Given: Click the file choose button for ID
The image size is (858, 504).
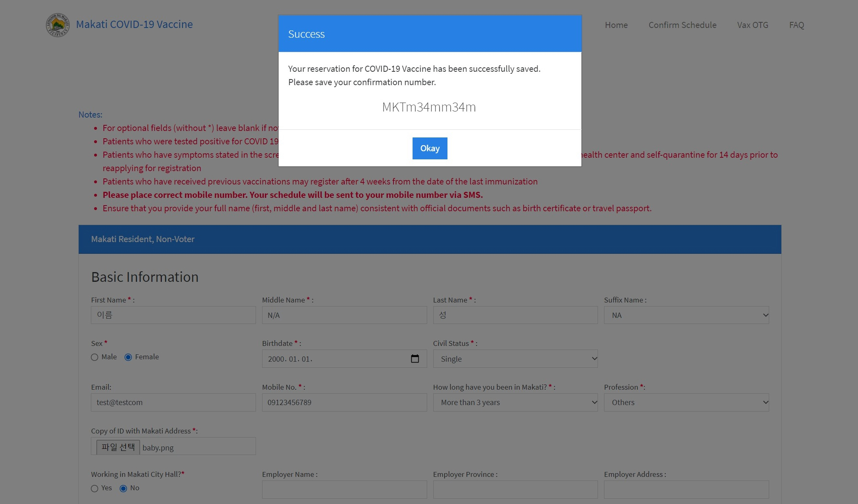Looking at the screenshot, I should pyautogui.click(x=118, y=447).
